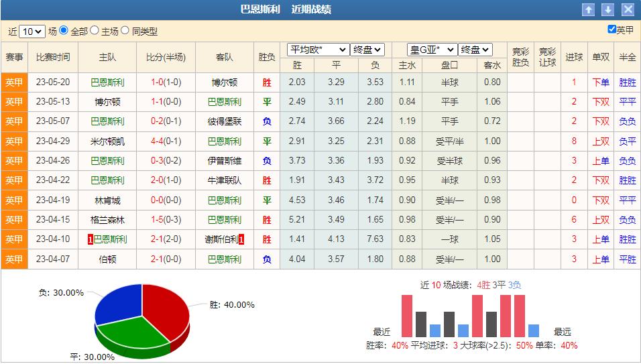Click the 单双 column header

click(x=601, y=58)
